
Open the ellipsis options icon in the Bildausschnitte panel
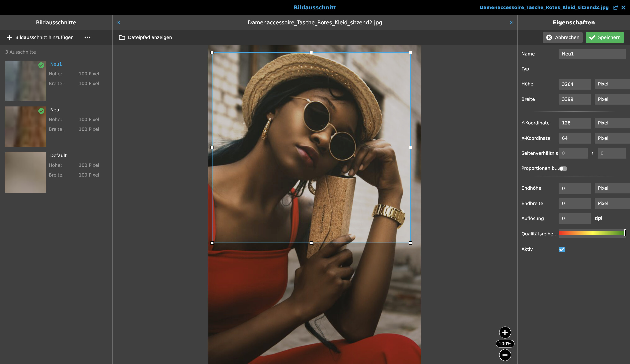(88, 37)
